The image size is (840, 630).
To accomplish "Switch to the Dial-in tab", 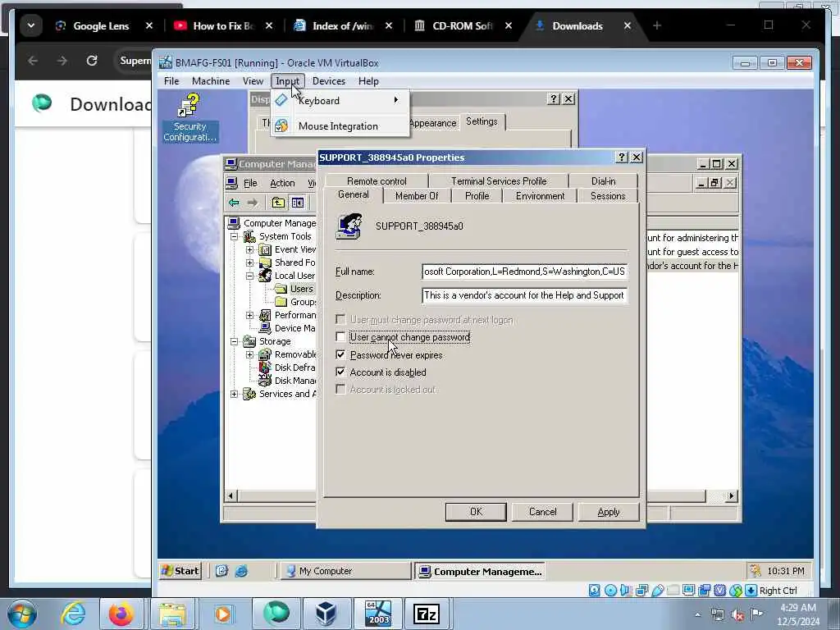I will pyautogui.click(x=603, y=181).
